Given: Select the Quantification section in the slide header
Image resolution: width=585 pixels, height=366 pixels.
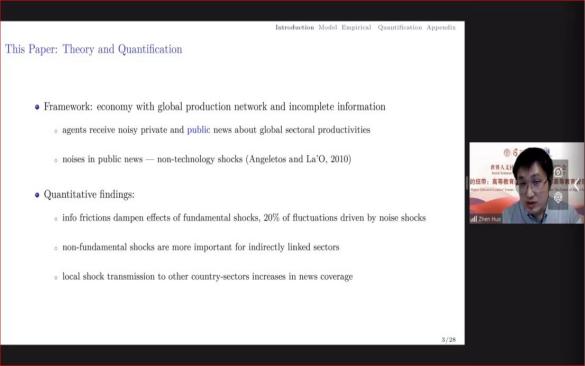Looking at the screenshot, I should click(400, 27).
